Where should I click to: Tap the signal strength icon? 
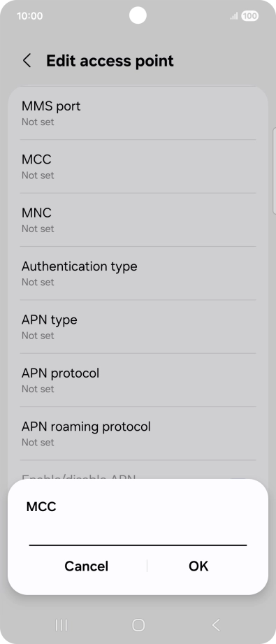[233, 16]
